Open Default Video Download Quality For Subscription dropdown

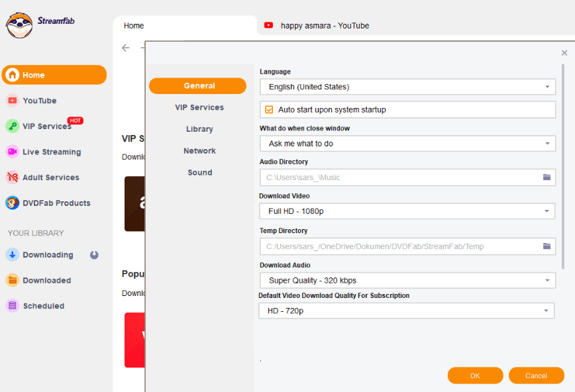406,311
